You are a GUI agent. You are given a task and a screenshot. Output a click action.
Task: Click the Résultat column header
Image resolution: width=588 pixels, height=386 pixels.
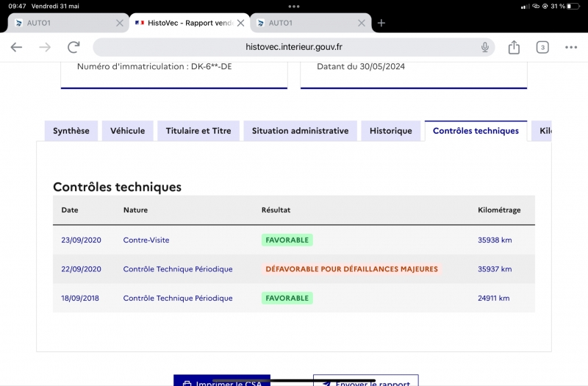[x=276, y=210]
